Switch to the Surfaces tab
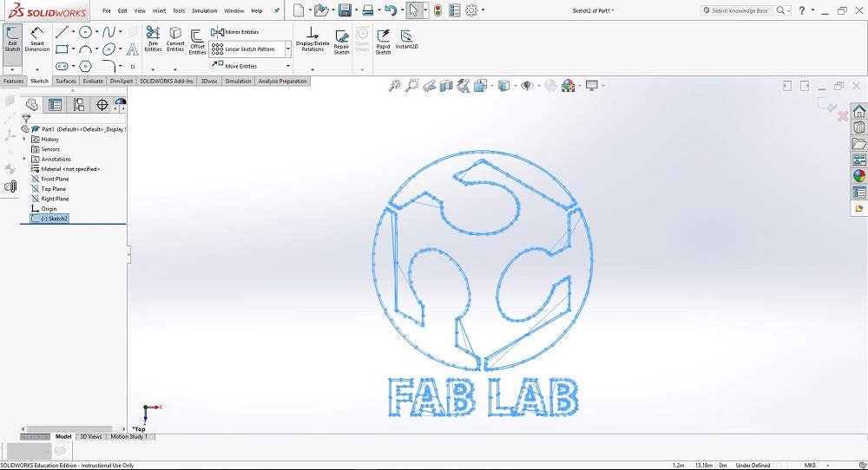 click(x=66, y=82)
